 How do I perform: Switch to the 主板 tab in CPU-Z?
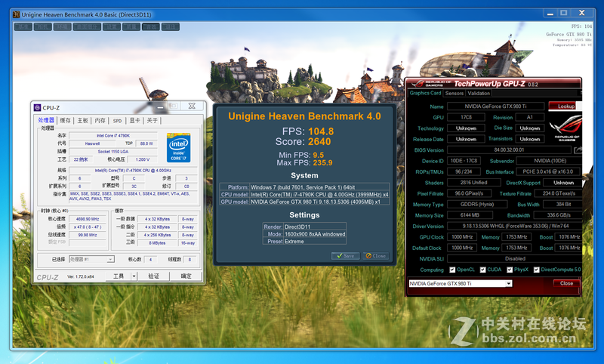point(82,121)
